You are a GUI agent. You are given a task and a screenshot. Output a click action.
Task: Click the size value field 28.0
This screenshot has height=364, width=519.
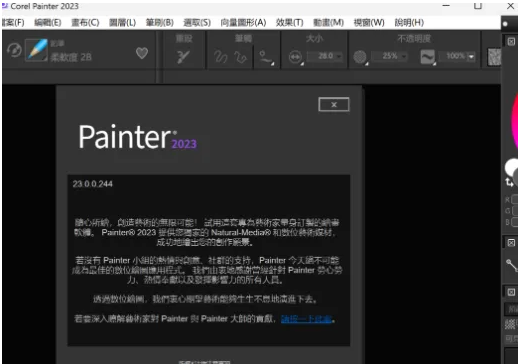(322, 56)
